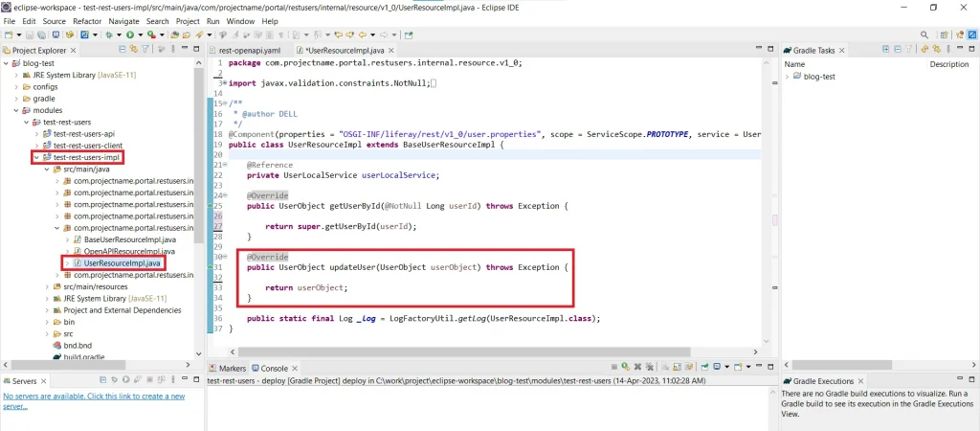Click the Description column header in Gradle Tasks

pyautogui.click(x=948, y=64)
